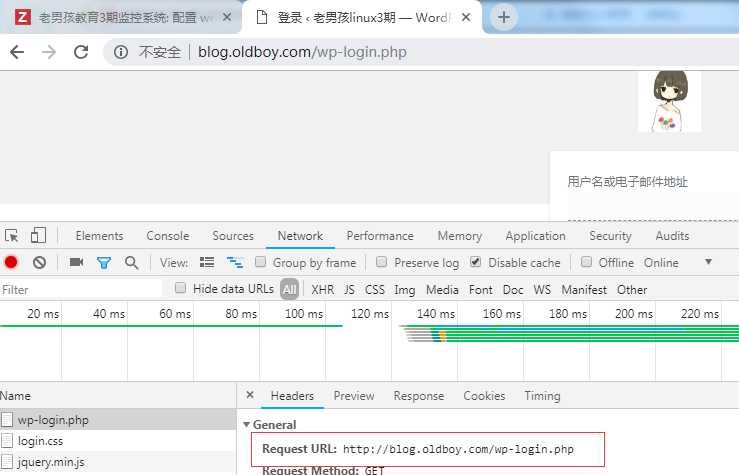Switch to the Console tab

click(167, 236)
